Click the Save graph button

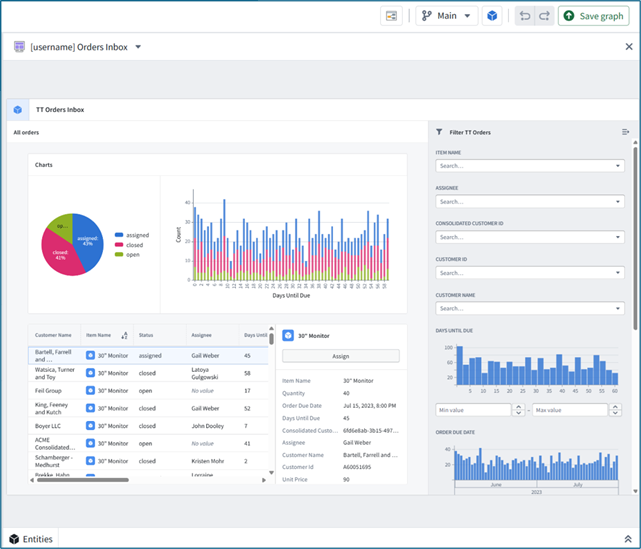[594, 16]
